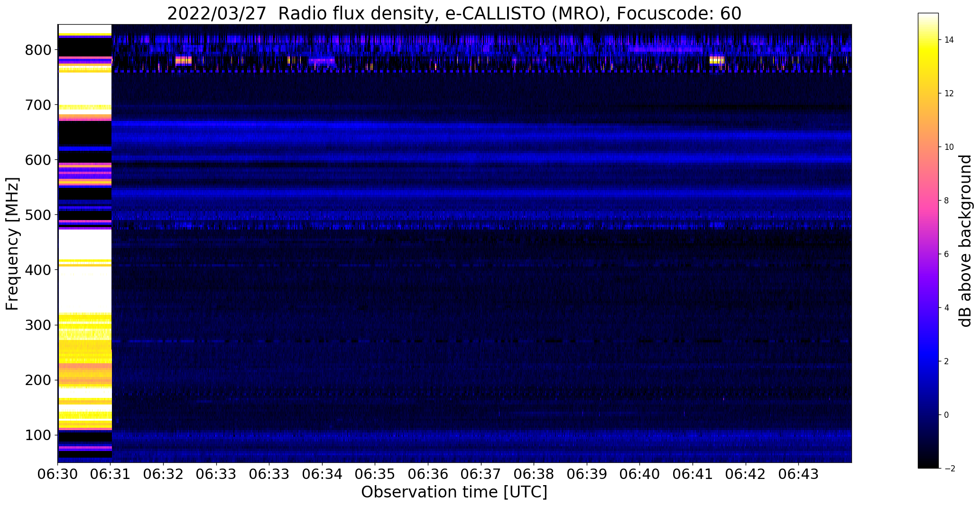980x506 pixels.
Task: Select the 'Frequency [MHz]' axis label
Action: pos(13,244)
